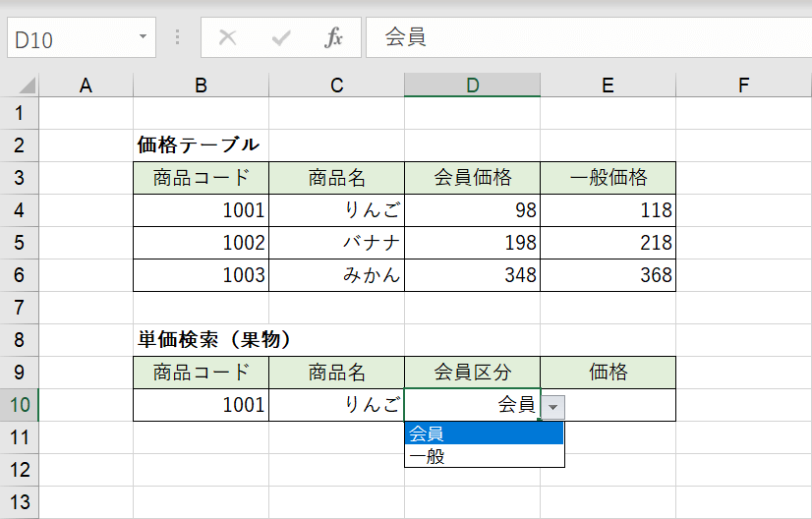Viewport: 812px width, 519px height.
Task: Click the formula bar containing 会員
Action: click(589, 37)
